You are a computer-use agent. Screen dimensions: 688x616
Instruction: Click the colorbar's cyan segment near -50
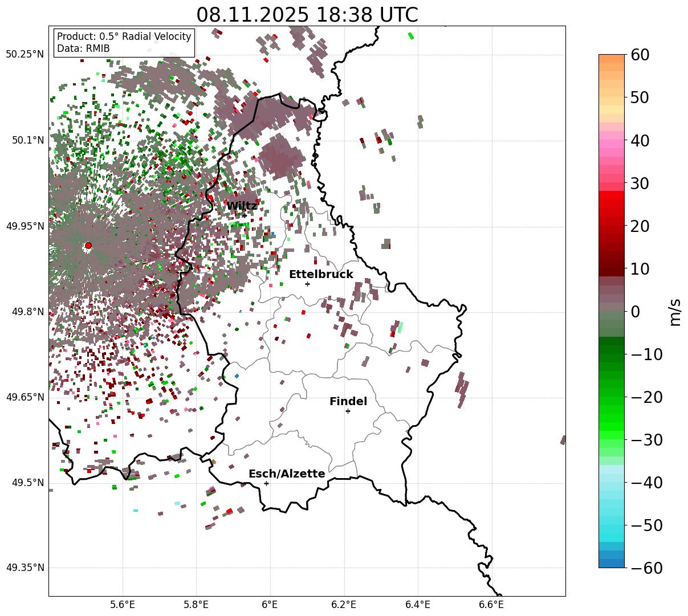[x=612, y=525]
